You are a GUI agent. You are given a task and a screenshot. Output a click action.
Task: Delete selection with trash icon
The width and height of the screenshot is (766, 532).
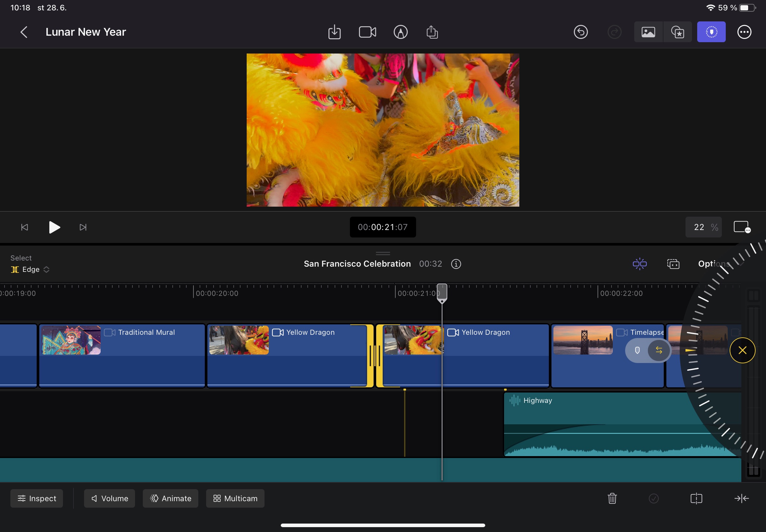pos(612,498)
